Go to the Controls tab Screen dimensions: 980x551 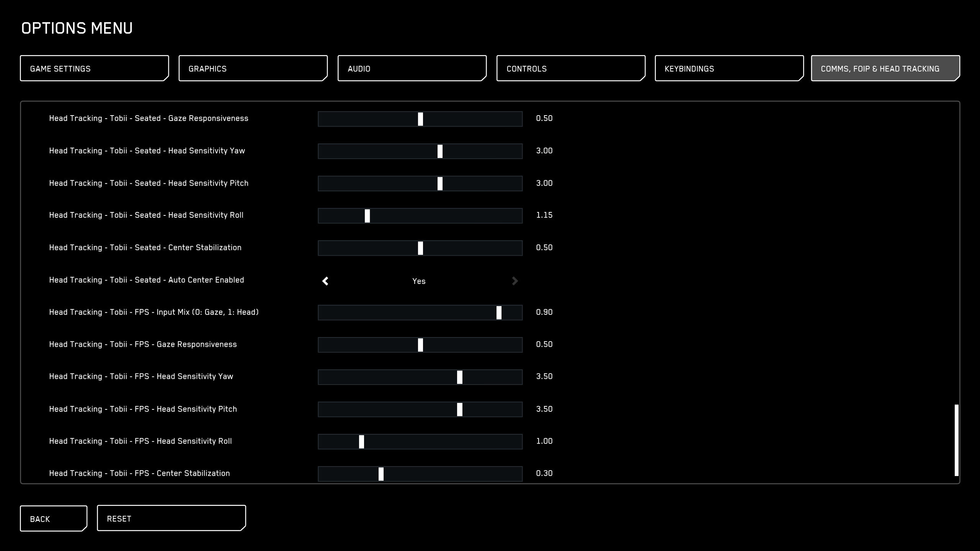tap(571, 68)
